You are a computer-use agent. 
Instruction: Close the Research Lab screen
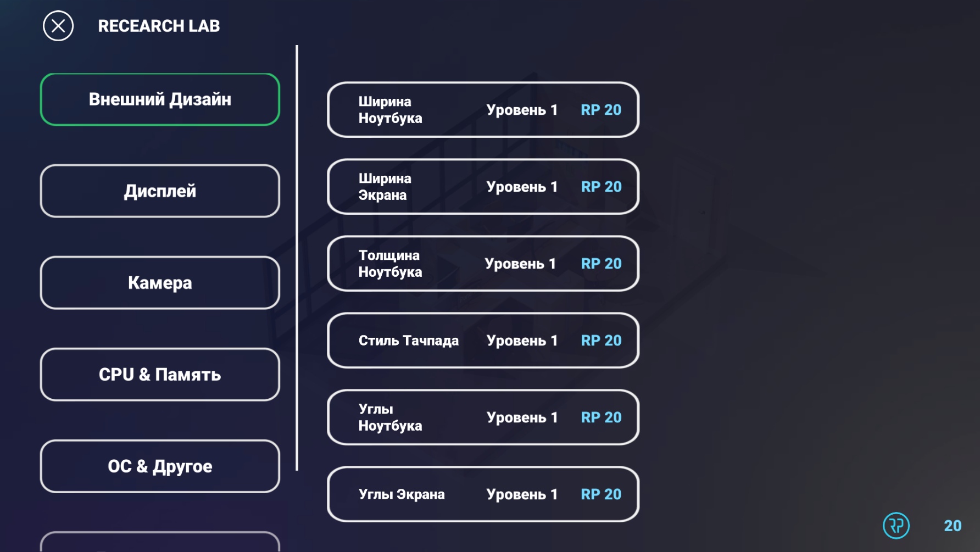[x=58, y=26]
